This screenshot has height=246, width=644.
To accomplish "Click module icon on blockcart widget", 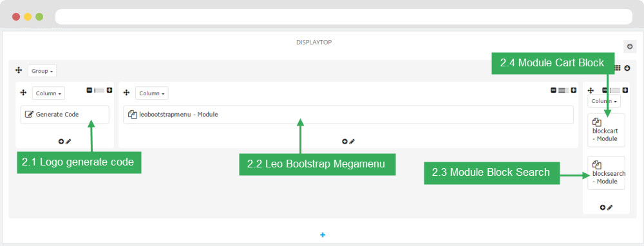I will (597, 122).
